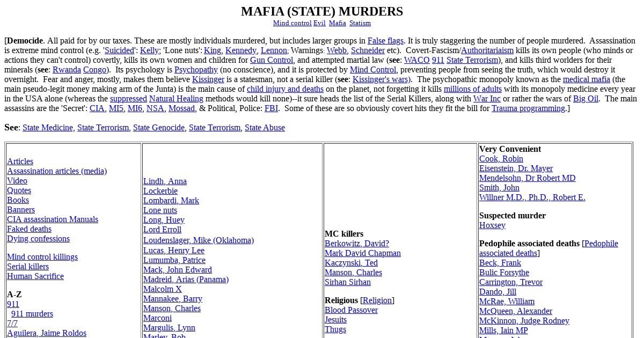Open McKinnon, Judge Rodney link
This screenshot has width=644, height=338.
pos(524,321)
